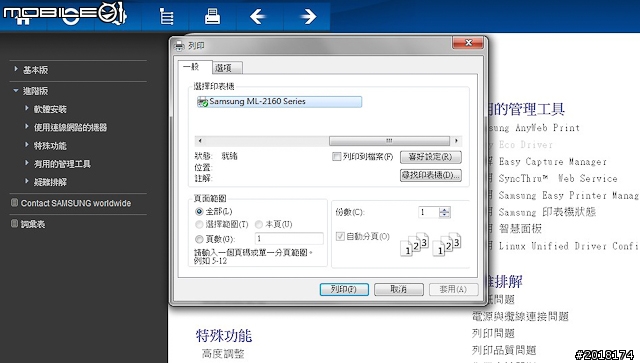Open the 高度調整 link
The width and height of the screenshot is (640, 363).
coord(223,354)
